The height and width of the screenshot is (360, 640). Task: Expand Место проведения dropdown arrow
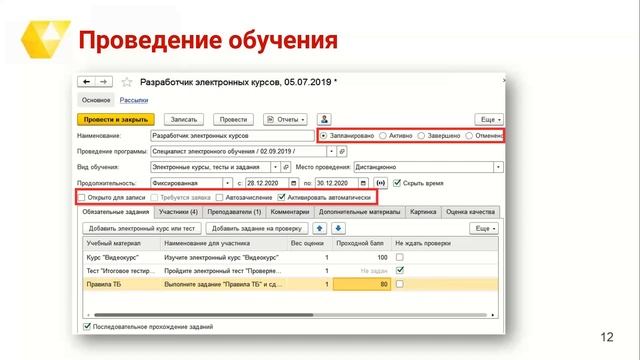[498, 167]
